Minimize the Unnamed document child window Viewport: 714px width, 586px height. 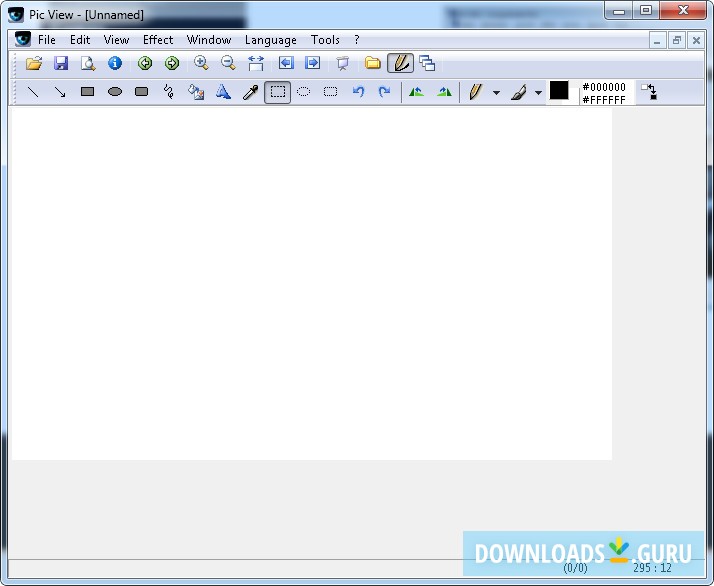[x=657, y=41]
